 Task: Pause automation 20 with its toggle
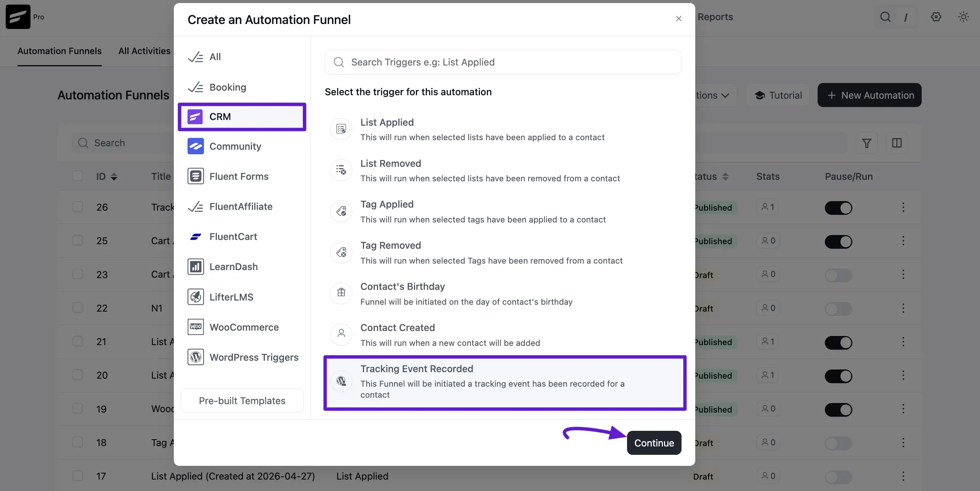click(x=838, y=376)
